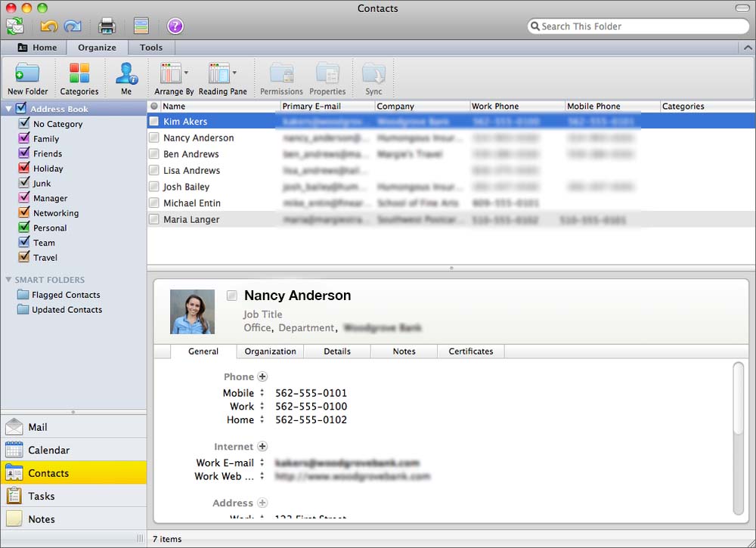Click in the Search This Folder field
The height and width of the screenshot is (548, 756).
(x=638, y=26)
